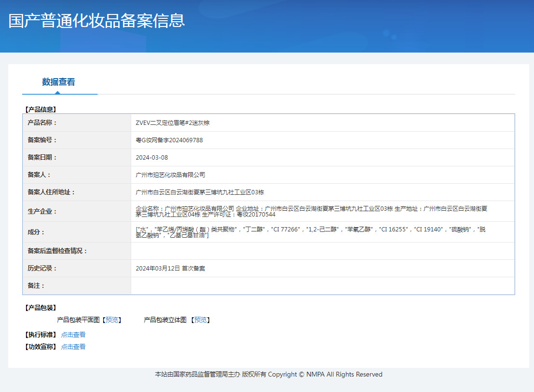
Task: Click the empty 备案后监督检查情况 value cell
Action: 322,251
